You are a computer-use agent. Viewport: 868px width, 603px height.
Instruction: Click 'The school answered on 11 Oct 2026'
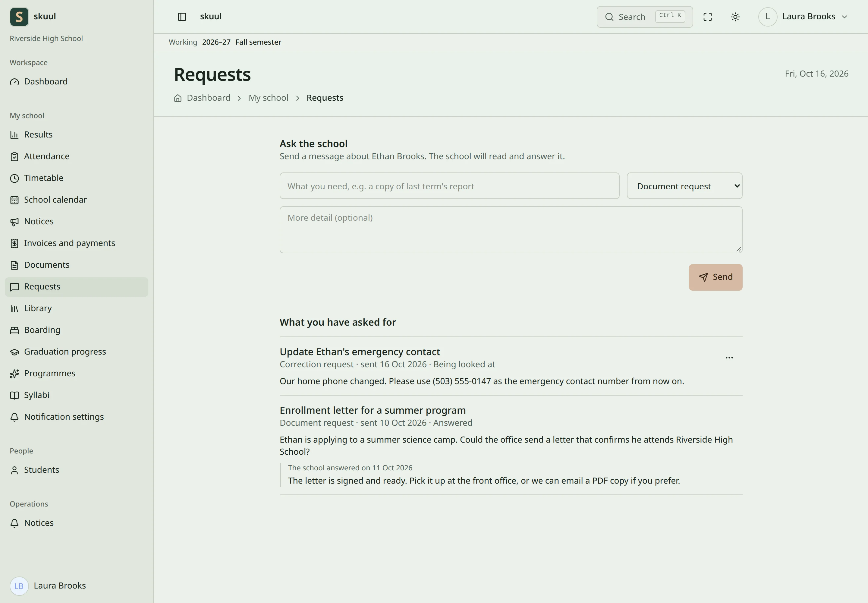point(350,468)
